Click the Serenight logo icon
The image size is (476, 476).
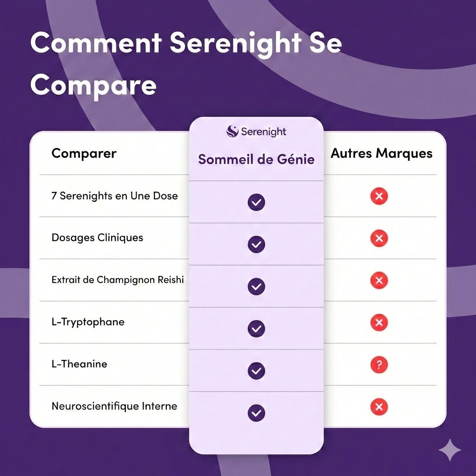coord(232,132)
